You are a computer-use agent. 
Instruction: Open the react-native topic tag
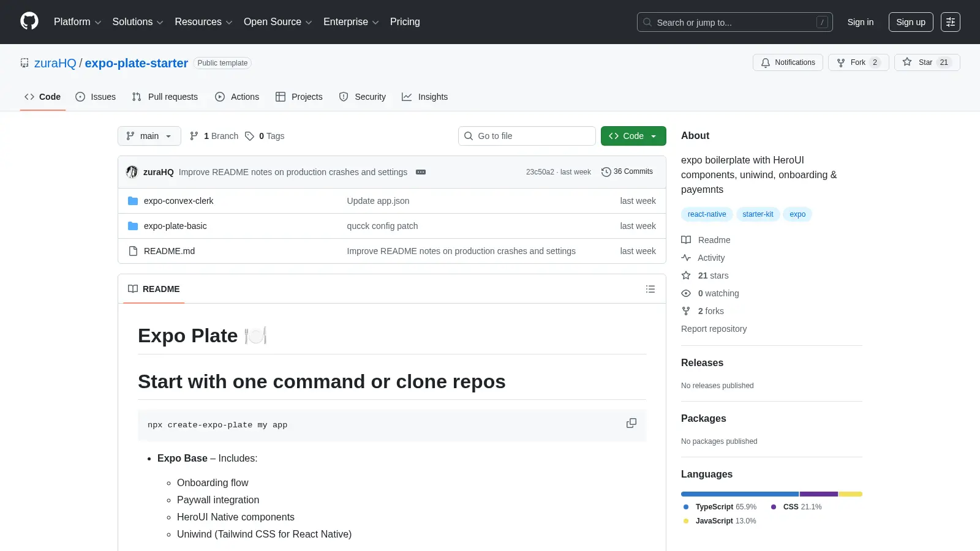pyautogui.click(x=707, y=214)
